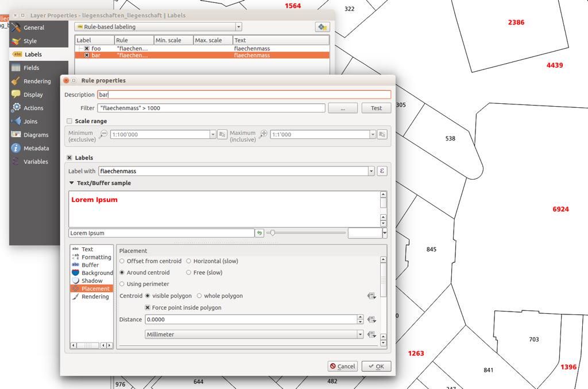Set maximum scale from canvas icon
588x389 pixels.
[382, 134]
